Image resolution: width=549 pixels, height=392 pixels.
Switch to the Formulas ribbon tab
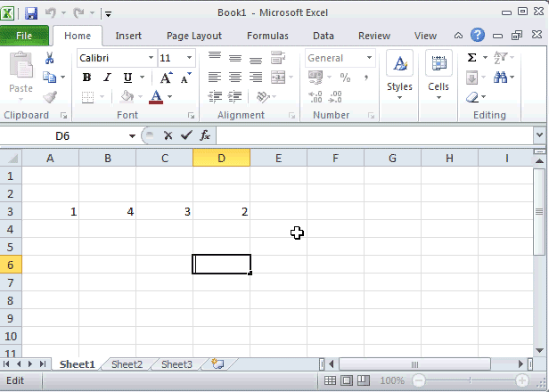coord(267,36)
